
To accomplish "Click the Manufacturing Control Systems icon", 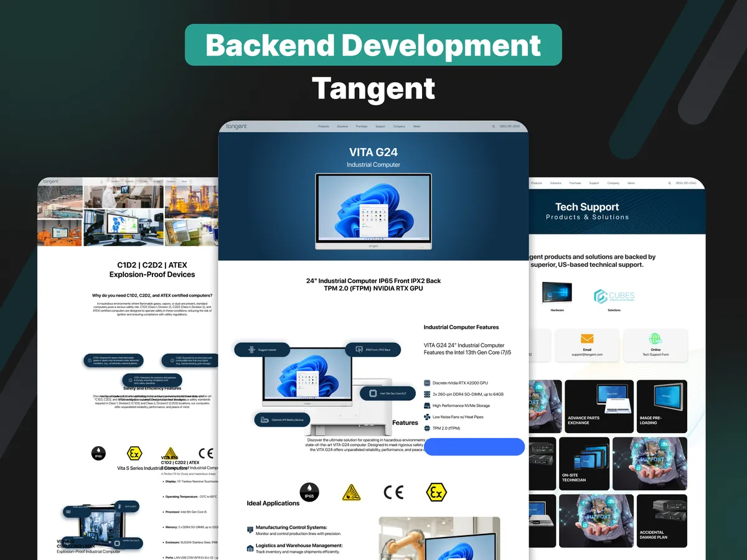I will [250, 530].
